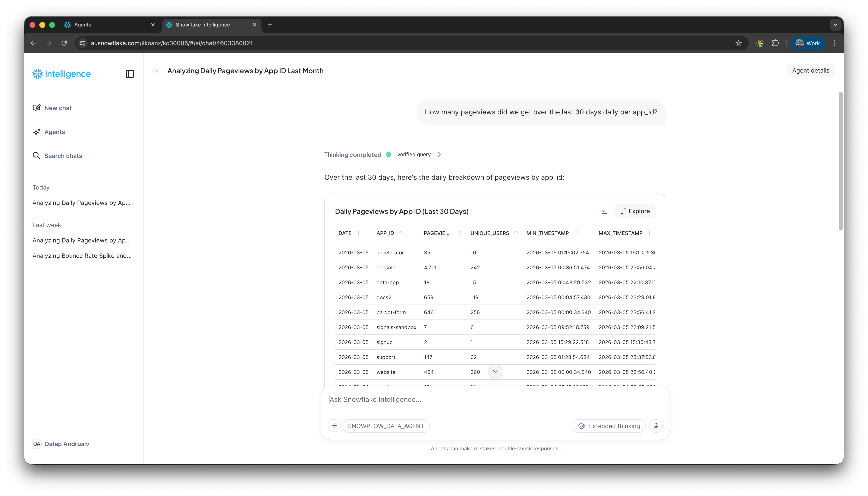Bookmark page with star icon
The height and width of the screenshot is (496, 868).
[x=738, y=43]
